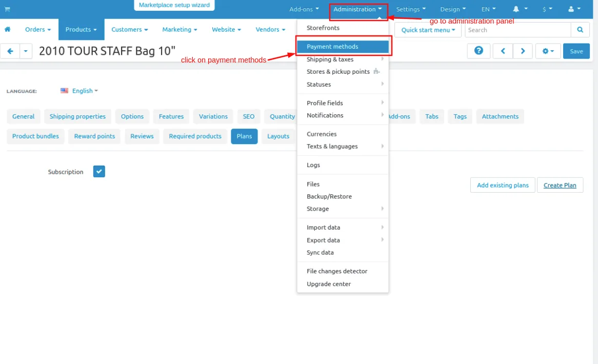
Task: Switch to the General tab
Action: pyautogui.click(x=23, y=116)
